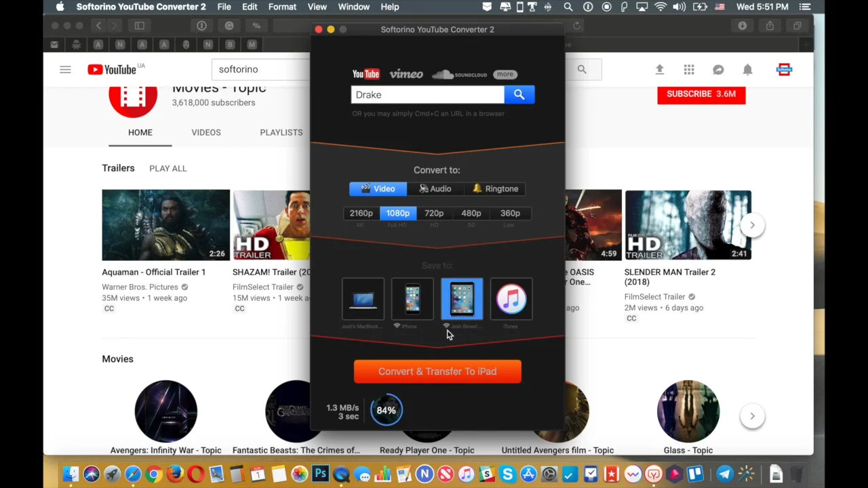Open YouTube notifications bell
The height and width of the screenshot is (488, 868).
pyautogui.click(x=747, y=69)
